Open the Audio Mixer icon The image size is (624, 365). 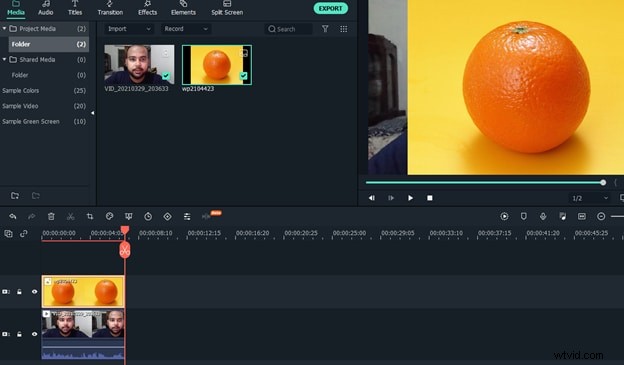[562, 216]
